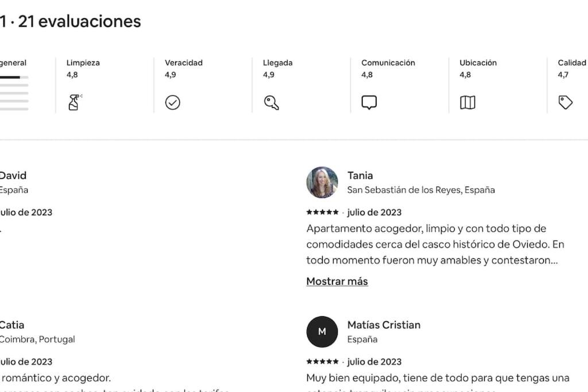Expand Tania's review with Mostrar más
Screen dimensions: 588x392
click(x=337, y=281)
